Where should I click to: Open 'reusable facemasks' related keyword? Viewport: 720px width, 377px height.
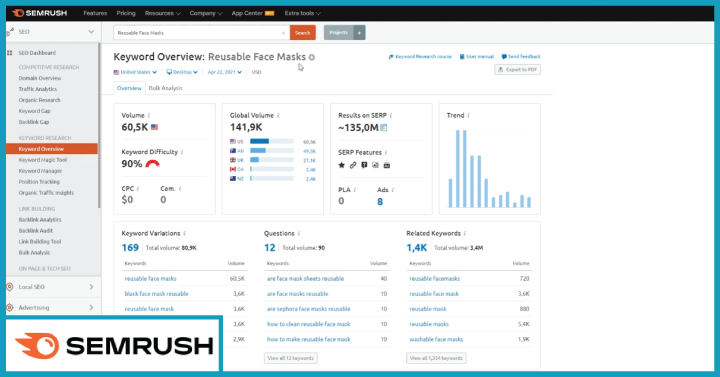[434, 279]
